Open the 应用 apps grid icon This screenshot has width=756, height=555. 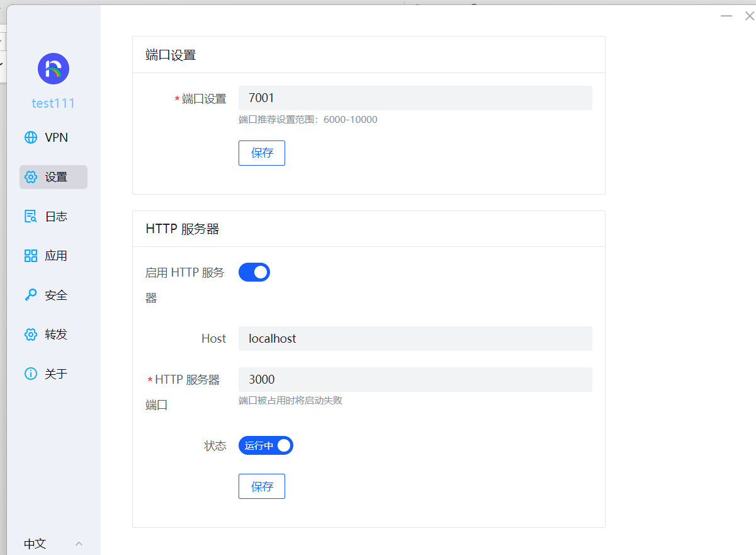pos(30,255)
